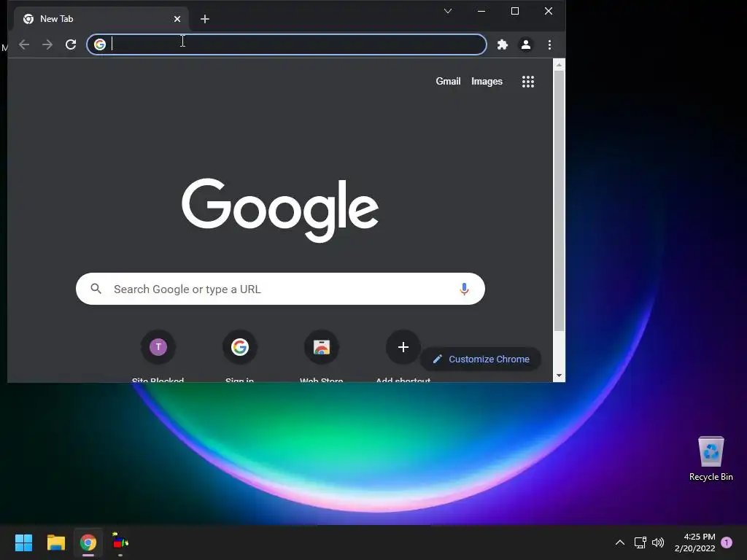
Task: Click the Chrome taskbar icon
Action: coord(88,542)
